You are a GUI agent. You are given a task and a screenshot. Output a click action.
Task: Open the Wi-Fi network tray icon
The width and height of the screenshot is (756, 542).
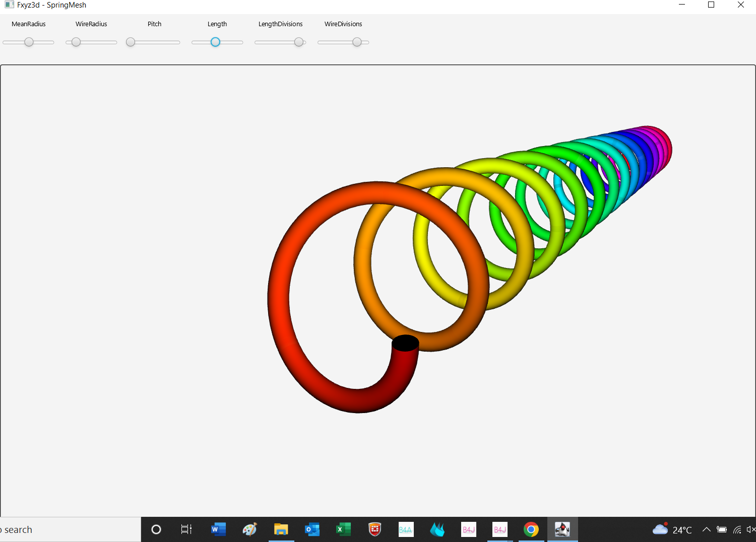click(x=737, y=529)
